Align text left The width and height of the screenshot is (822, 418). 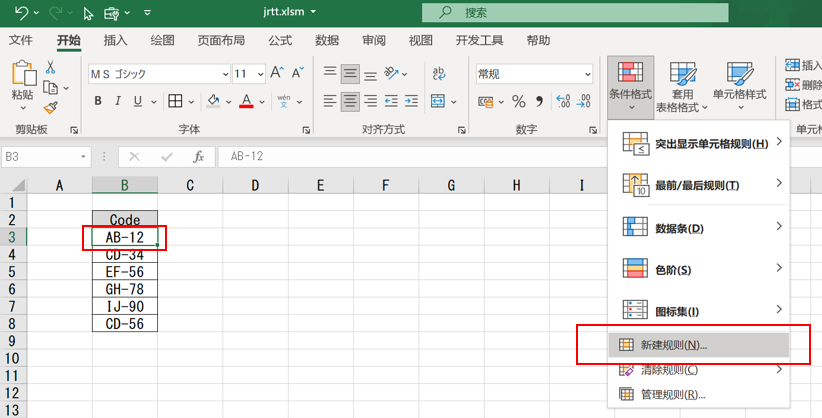pyautogui.click(x=330, y=101)
